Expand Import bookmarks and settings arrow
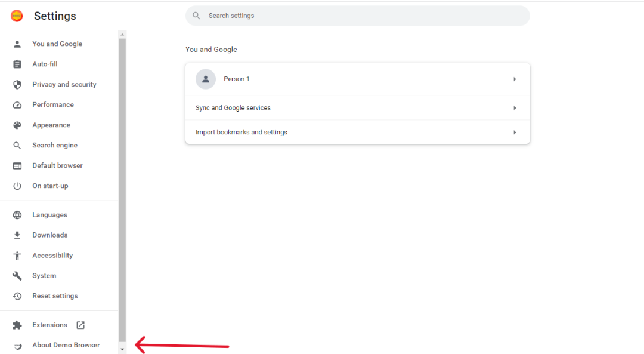The height and width of the screenshot is (354, 644). point(515,133)
